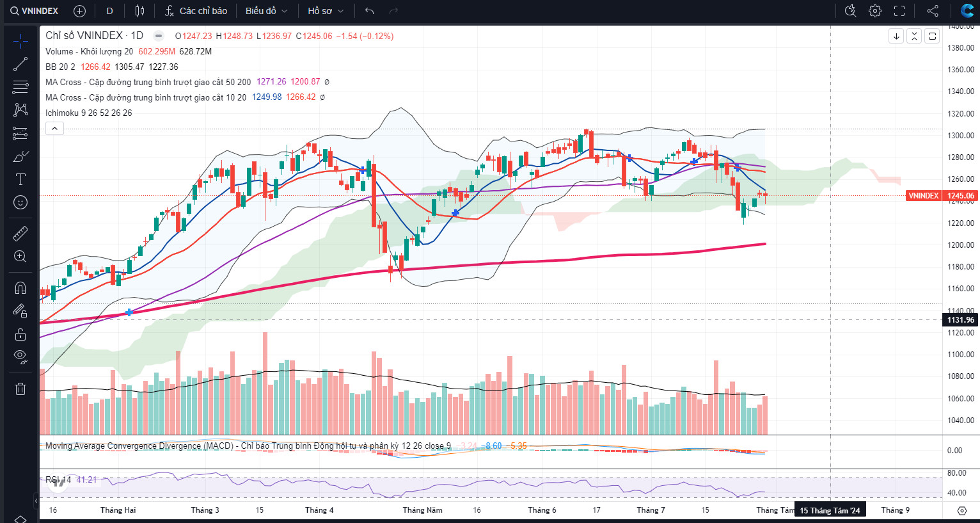Toggle magnet mode
Viewport: 980px width, 523px height.
20,287
